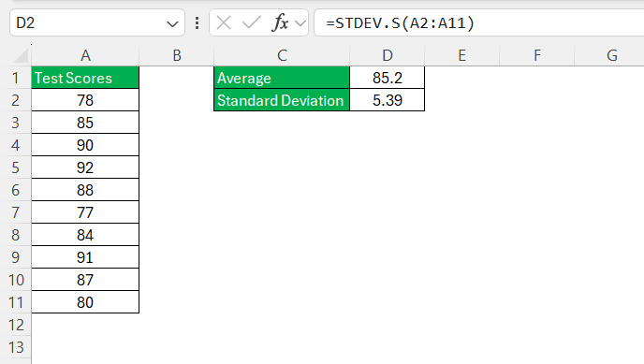
Task: Select row 4 header
Action: (x=16, y=145)
